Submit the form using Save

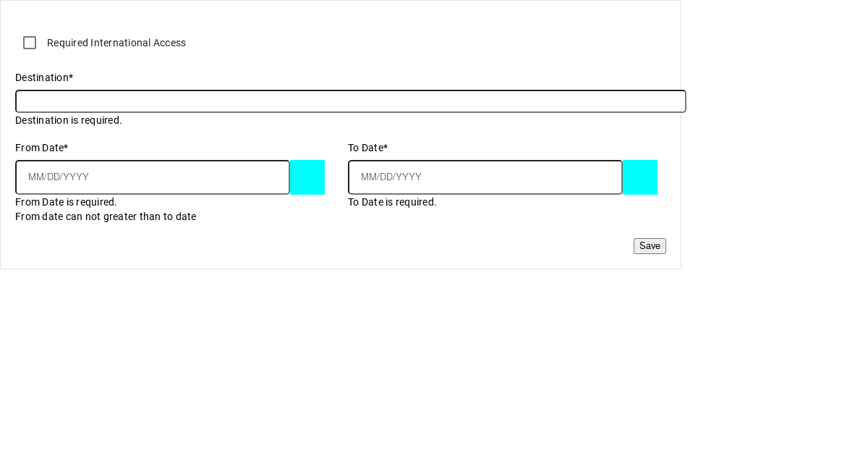click(x=650, y=246)
